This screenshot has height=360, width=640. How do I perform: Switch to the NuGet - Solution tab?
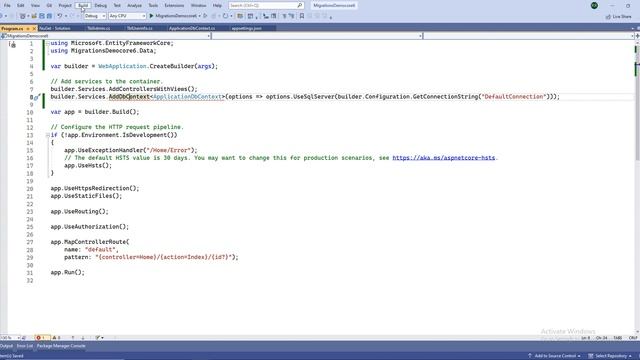click(x=55, y=29)
